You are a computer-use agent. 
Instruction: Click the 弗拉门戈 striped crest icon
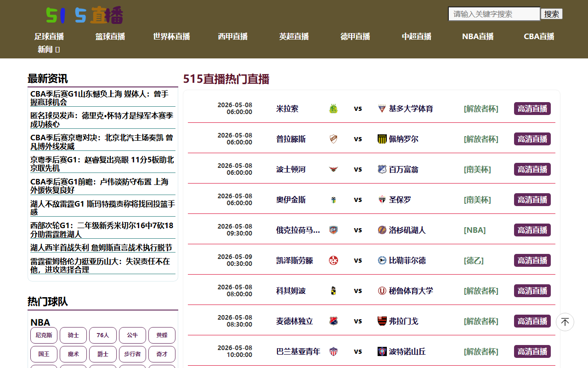[382, 321]
